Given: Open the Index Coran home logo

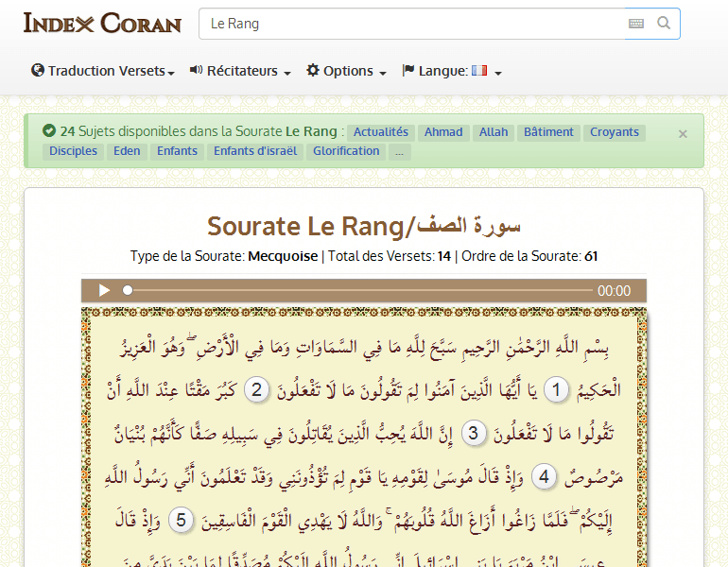Looking at the screenshot, I should pos(102,24).
